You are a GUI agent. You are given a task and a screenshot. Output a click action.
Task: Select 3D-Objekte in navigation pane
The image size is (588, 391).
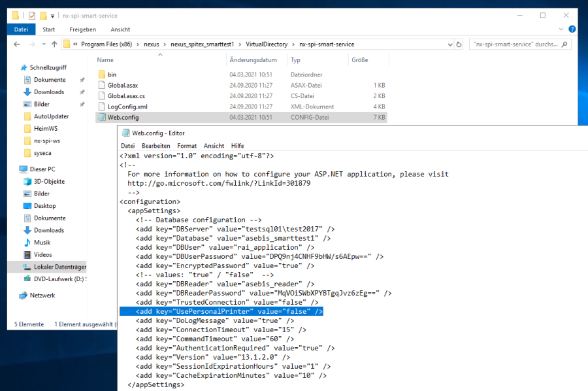pos(49,181)
